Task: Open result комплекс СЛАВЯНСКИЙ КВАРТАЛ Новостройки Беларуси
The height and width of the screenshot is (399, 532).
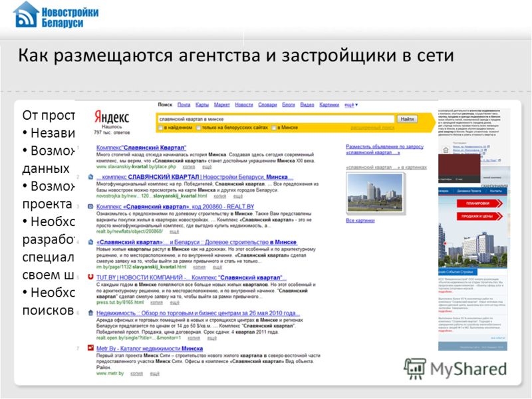Action: (195, 177)
